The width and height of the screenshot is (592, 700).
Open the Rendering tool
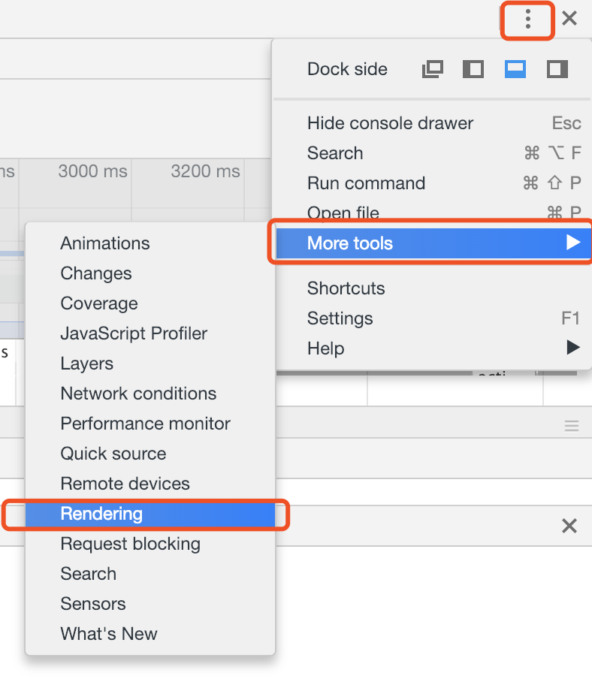click(x=101, y=514)
